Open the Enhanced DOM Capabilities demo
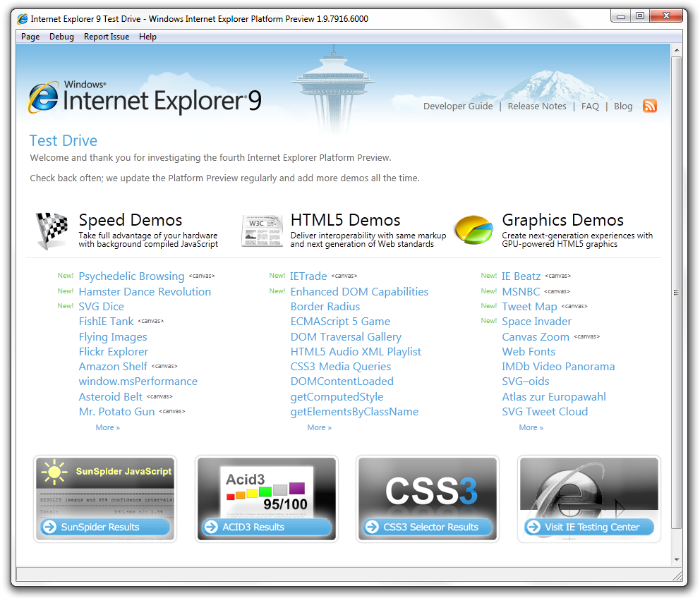The width and height of the screenshot is (700, 598). click(359, 291)
